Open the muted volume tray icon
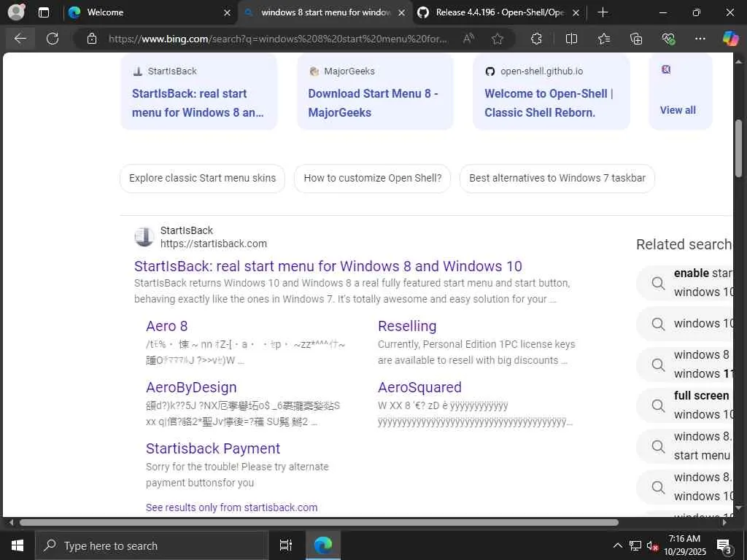747x560 pixels. click(652, 545)
